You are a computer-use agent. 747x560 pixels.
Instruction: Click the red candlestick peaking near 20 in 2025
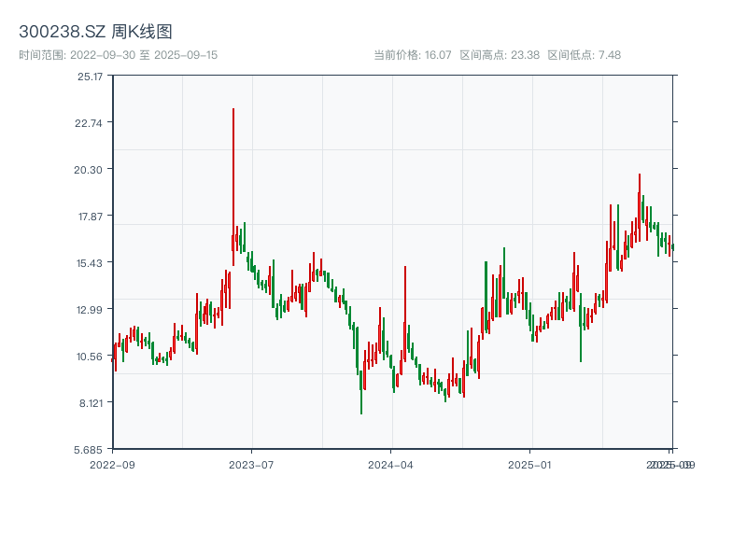pyautogui.click(x=640, y=207)
